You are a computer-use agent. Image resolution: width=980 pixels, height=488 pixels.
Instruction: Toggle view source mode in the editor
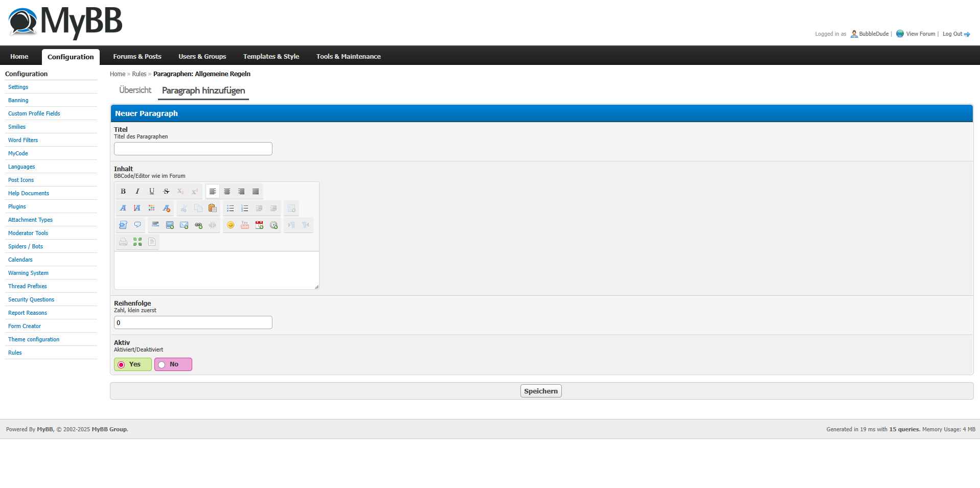[x=152, y=242]
